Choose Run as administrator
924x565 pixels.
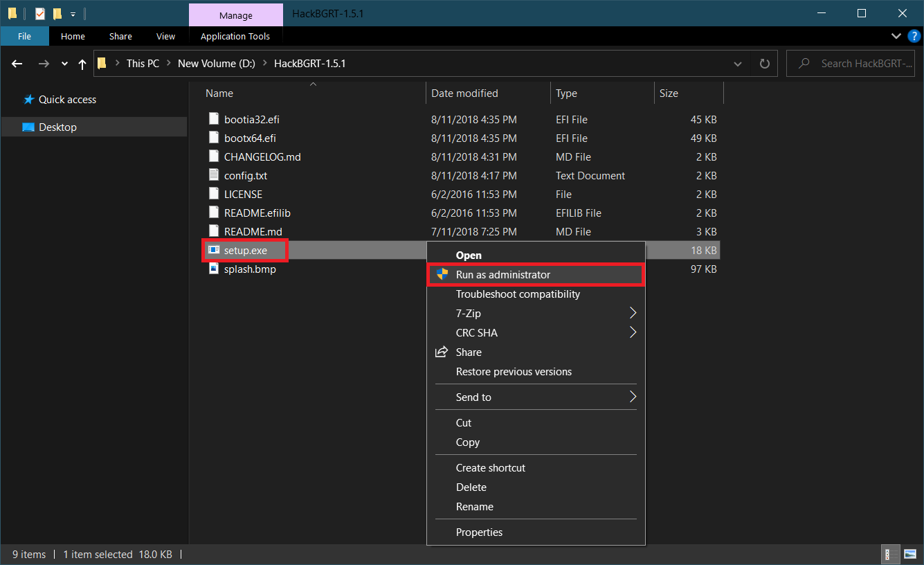tap(536, 275)
